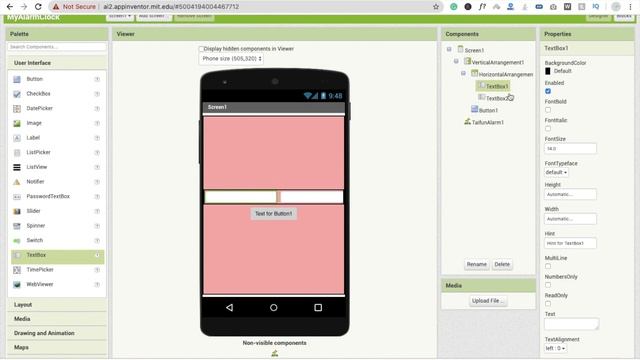Enable the FontItalic checkbox
The height and width of the screenshot is (360, 640).
(x=548, y=129)
